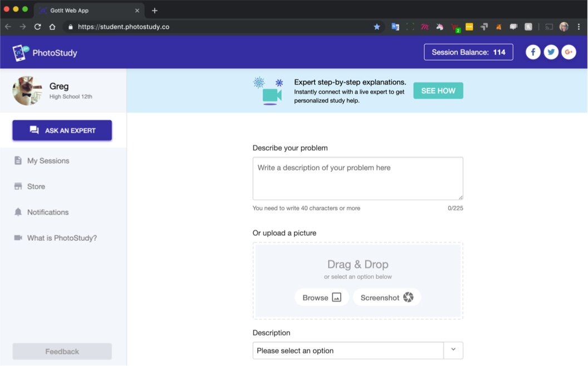588x366 pixels.
Task: Open the Facebook share icon
Action: tap(533, 52)
